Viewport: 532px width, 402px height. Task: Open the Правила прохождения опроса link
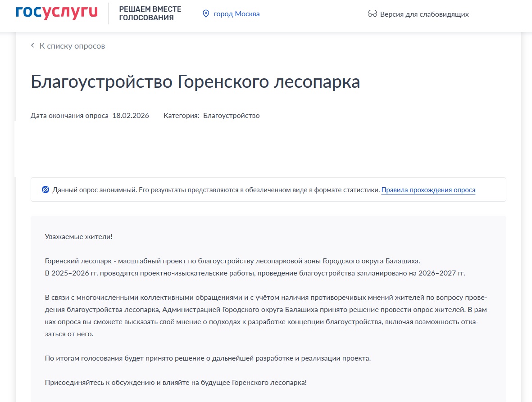tap(428, 190)
